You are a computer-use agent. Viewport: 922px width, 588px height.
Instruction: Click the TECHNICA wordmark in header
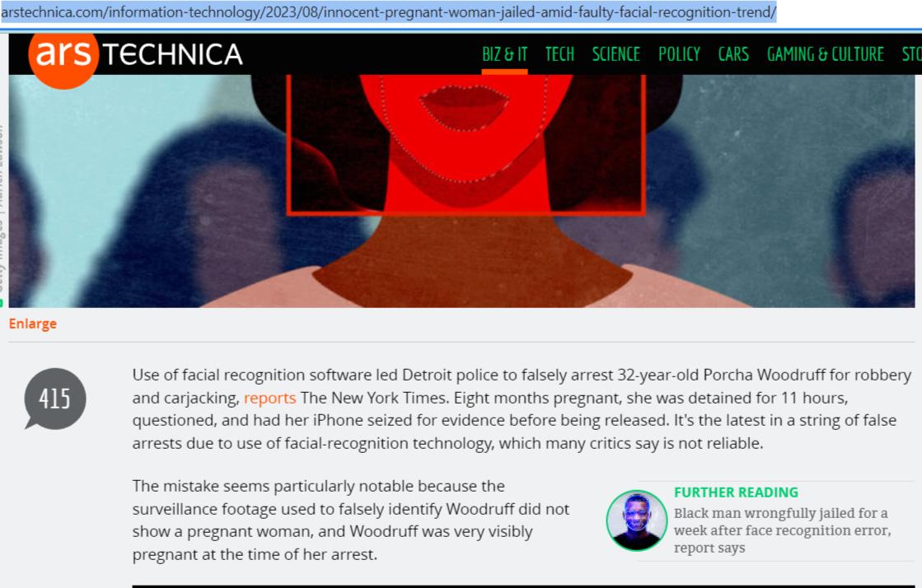(173, 54)
